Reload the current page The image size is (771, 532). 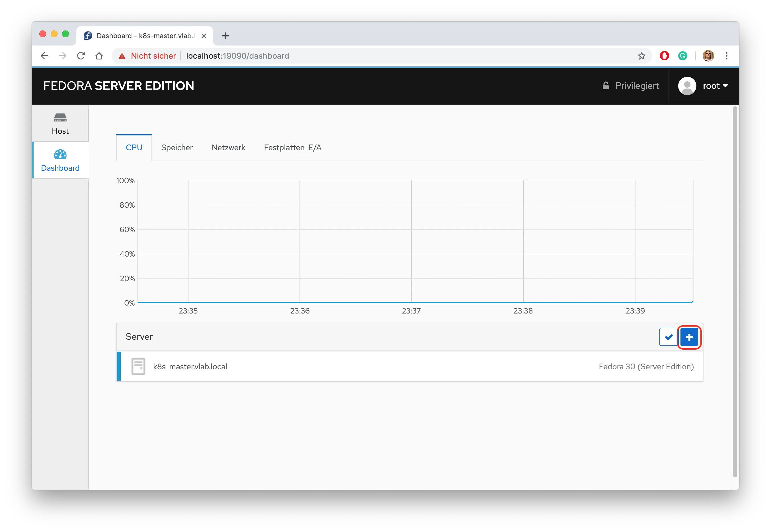(x=81, y=56)
